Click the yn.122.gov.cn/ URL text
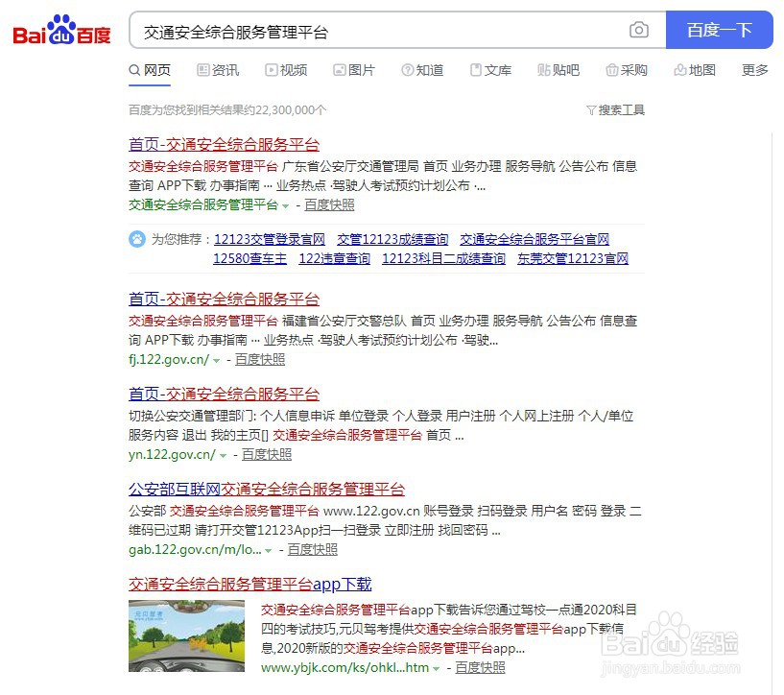The image size is (784, 695). click(x=172, y=454)
